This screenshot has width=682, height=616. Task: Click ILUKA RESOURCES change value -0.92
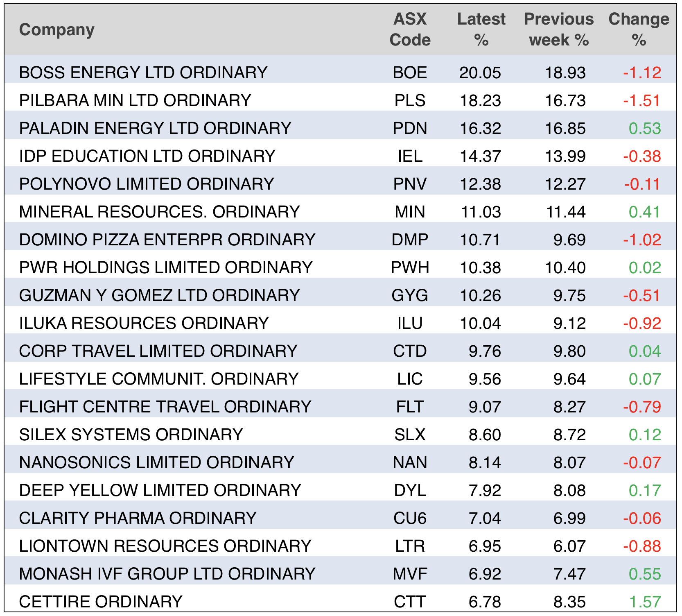pyautogui.click(x=642, y=324)
